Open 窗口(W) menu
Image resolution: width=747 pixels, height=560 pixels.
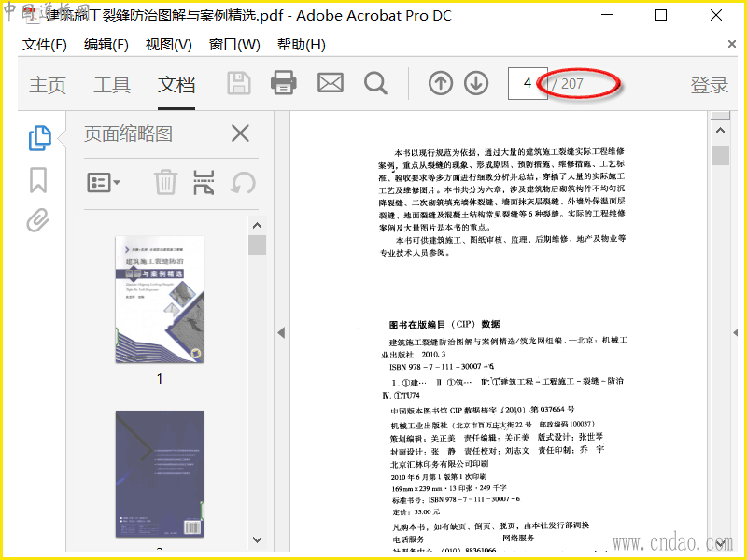click(x=234, y=45)
